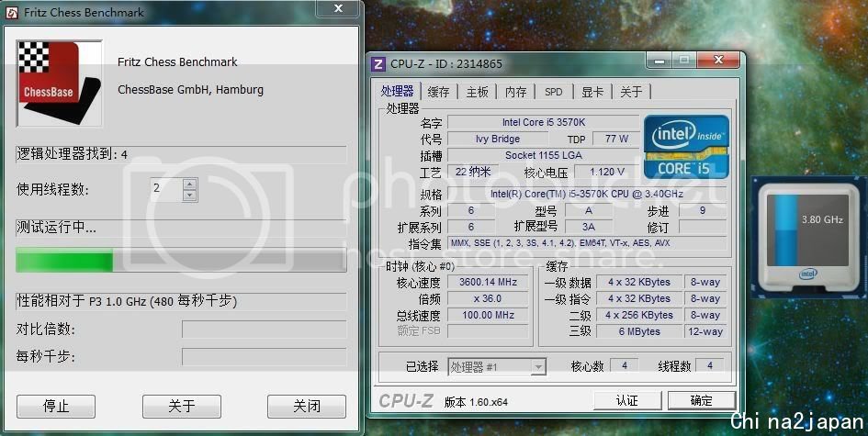Viewport: 868px width, 436px height.
Task: Minimize the CPU-Z window
Action: point(659,60)
